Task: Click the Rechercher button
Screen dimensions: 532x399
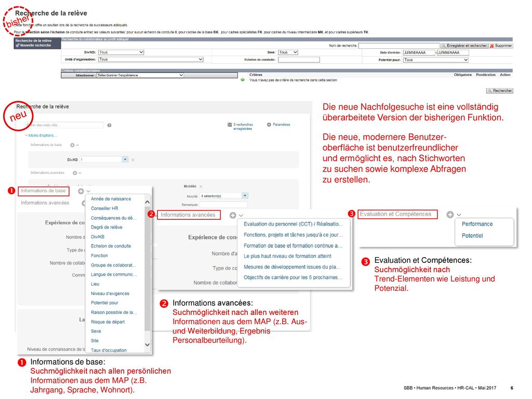Action: click(499, 90)
